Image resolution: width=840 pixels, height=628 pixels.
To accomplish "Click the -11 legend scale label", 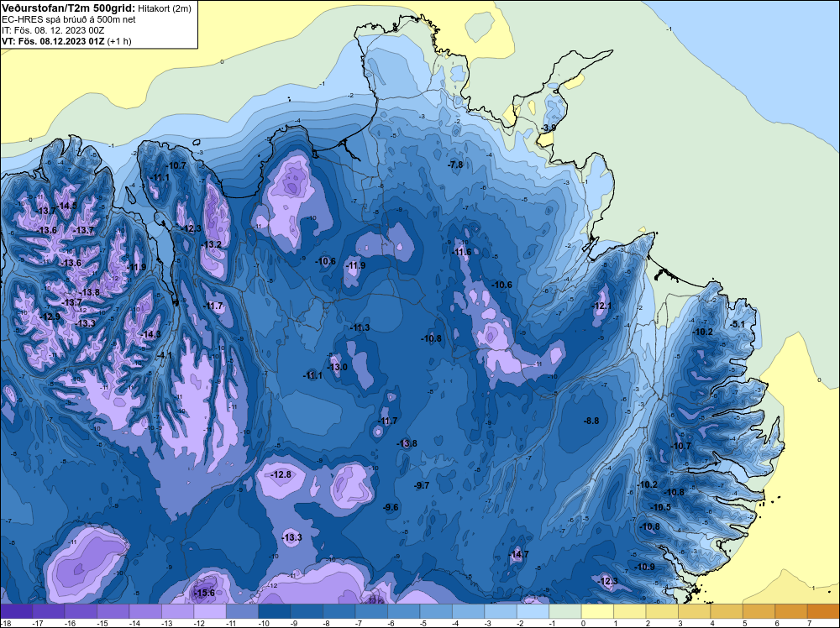I will pos(231,623).
